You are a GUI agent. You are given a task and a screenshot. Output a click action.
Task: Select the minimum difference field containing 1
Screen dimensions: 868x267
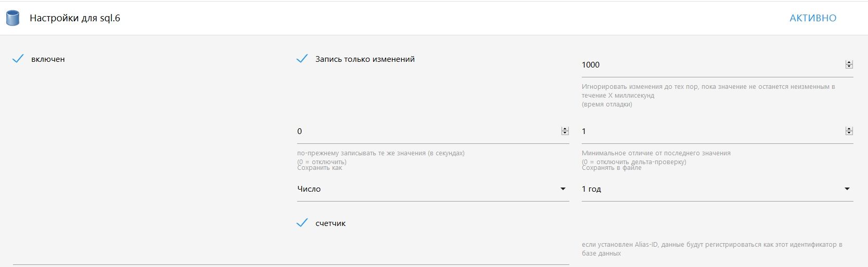(x=708, y=131)
